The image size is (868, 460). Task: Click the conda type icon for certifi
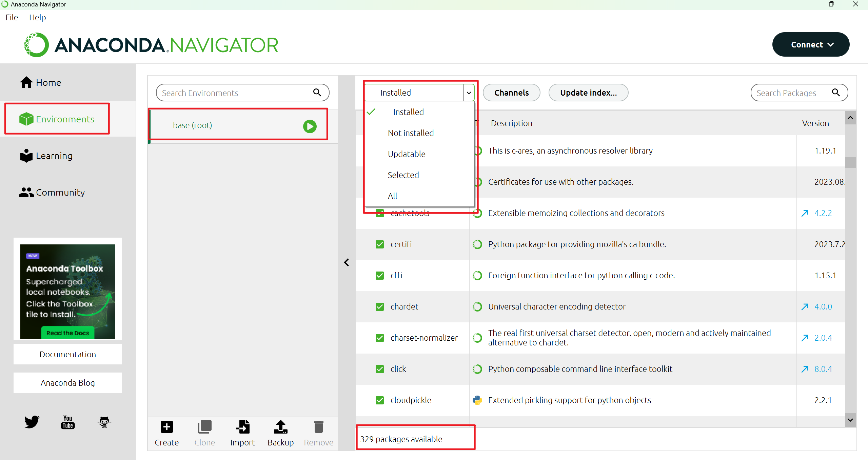[477, 244]
